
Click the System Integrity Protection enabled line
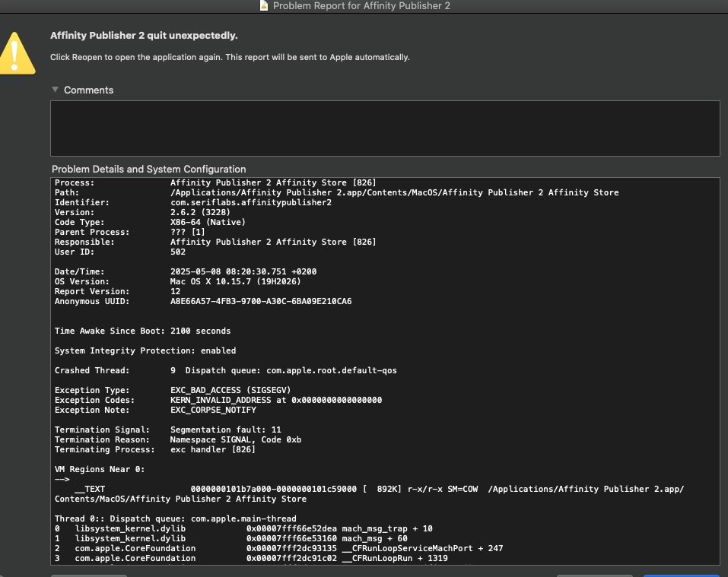(x=145, y=350)
